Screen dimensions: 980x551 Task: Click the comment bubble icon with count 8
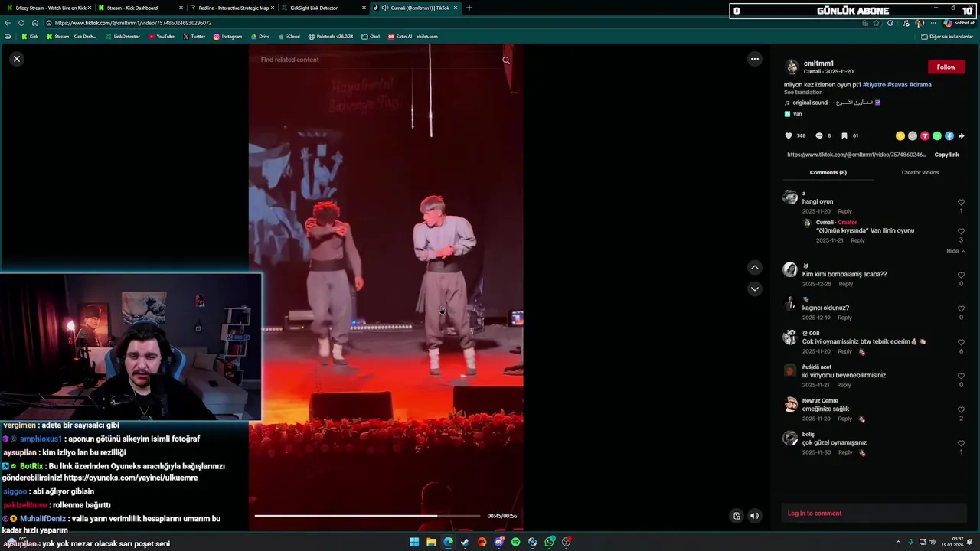pos(819,136)
